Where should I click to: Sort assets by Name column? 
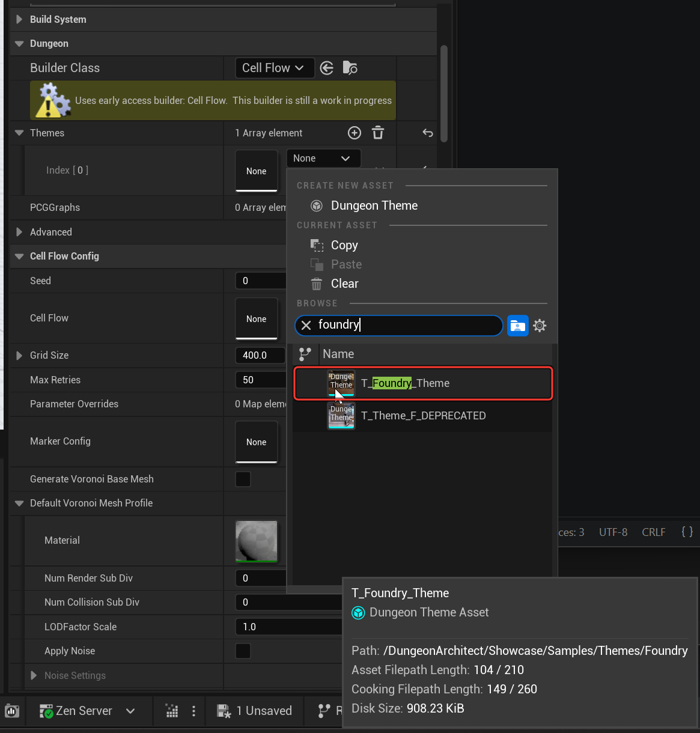(338, 354)
